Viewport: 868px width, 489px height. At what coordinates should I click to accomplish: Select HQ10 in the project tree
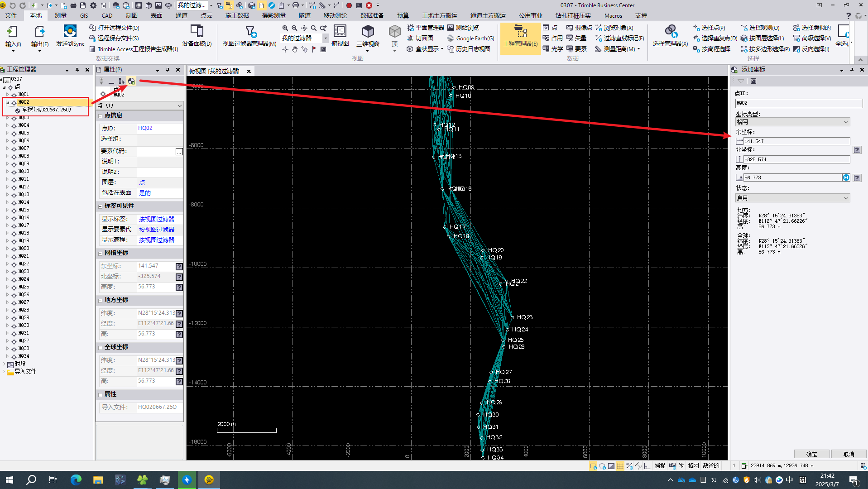click(24, 172)
